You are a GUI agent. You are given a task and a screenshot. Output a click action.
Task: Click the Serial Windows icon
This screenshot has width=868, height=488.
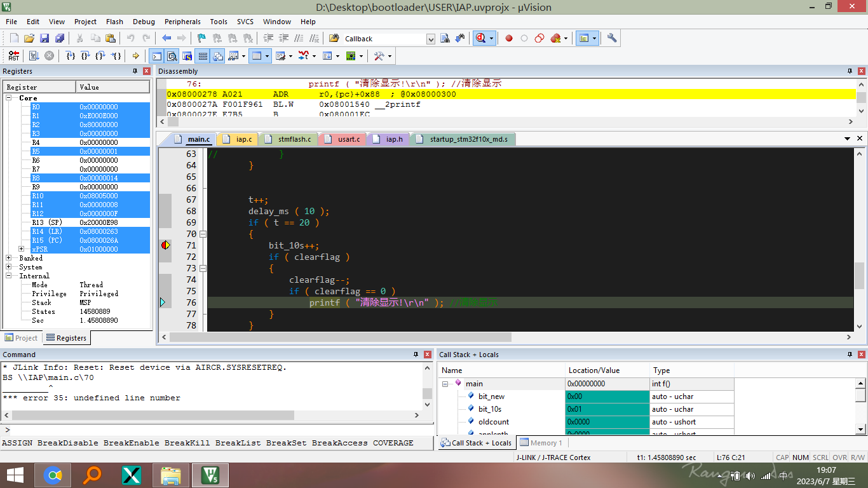pyautogui.click(x=281, y=56)
